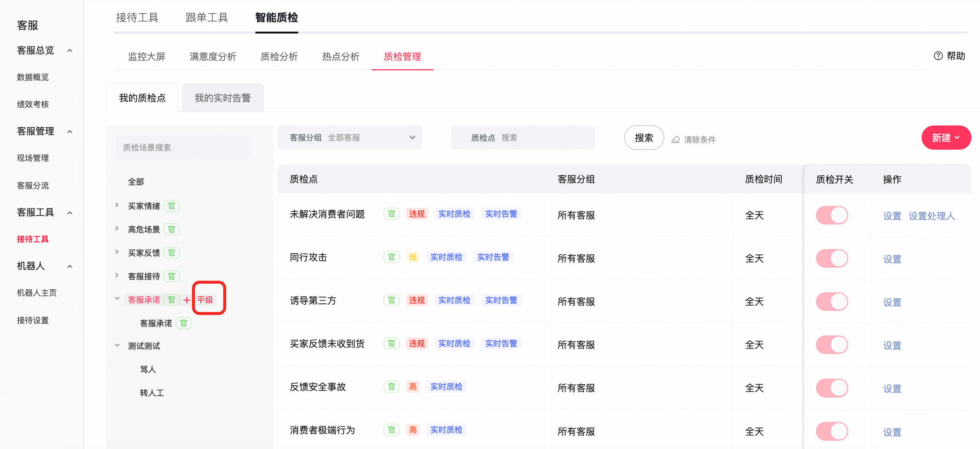This screenshot has width=980, height=449.
Task: Open the help question-mark icon
Action: (938, 56)
